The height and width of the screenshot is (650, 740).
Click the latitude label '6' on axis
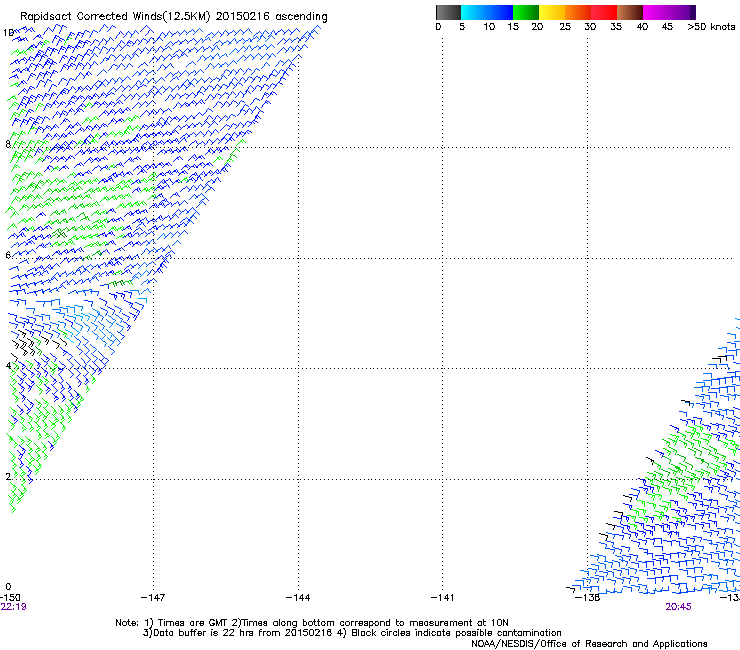pyautogui.click(x=8, y=255)
